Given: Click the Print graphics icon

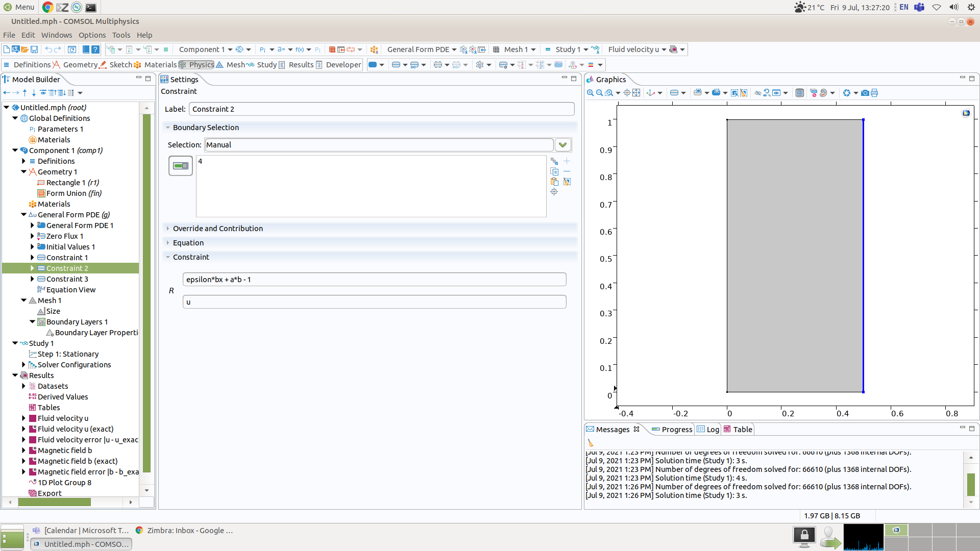Looking at the screenshot, I should coord(874,93).
